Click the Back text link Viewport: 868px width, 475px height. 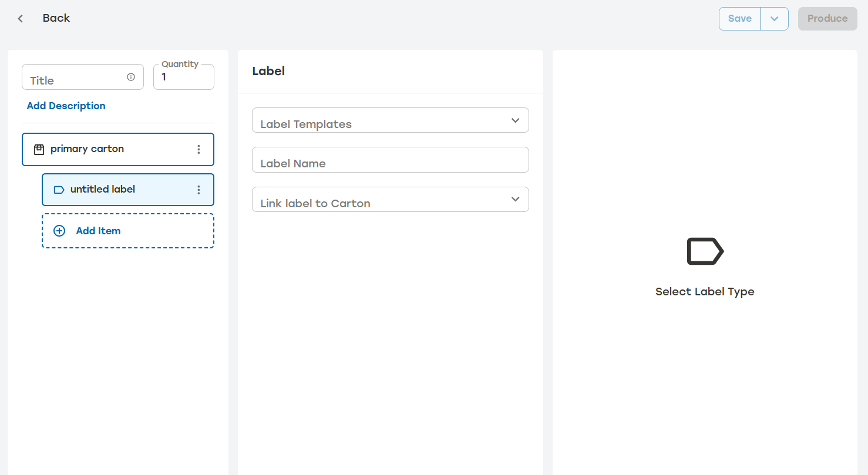56,18
